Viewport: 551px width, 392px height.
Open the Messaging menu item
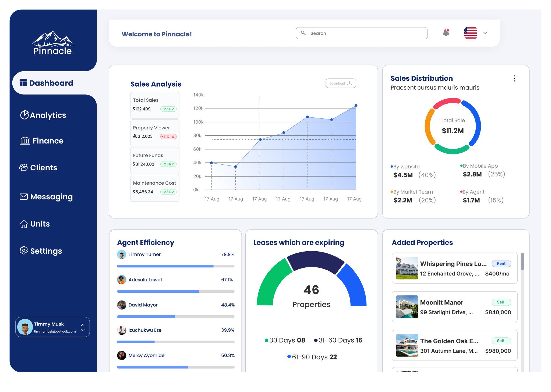pos(51,197)
